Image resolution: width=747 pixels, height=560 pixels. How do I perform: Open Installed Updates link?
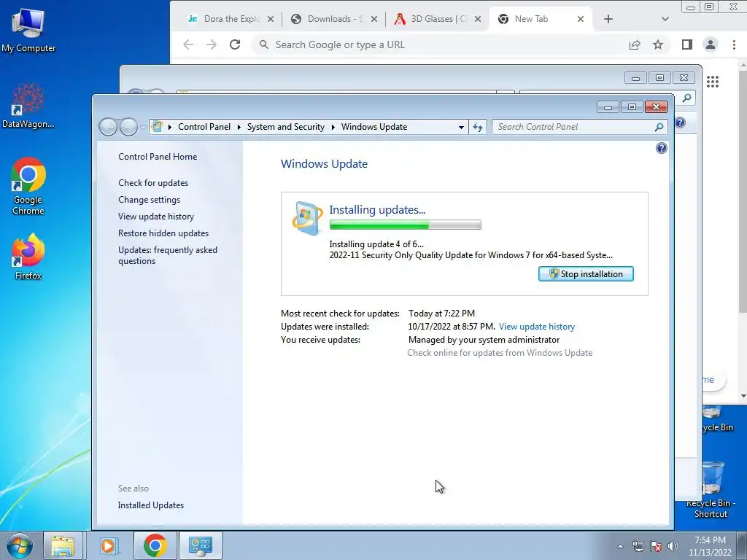pos(150,505)
